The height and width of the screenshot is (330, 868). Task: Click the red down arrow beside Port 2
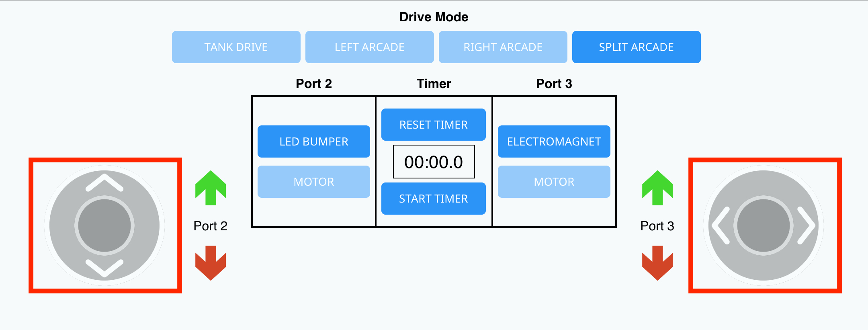[x=210, y=261]
